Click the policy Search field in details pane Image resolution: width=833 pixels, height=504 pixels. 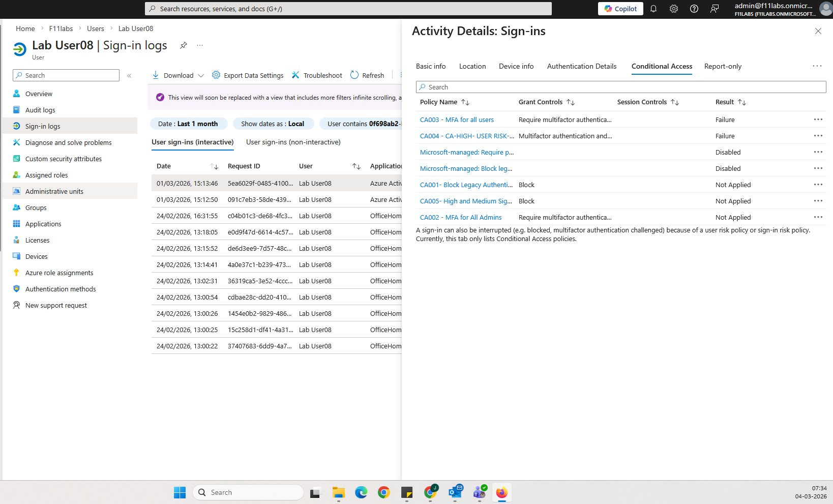coord(620,87)
